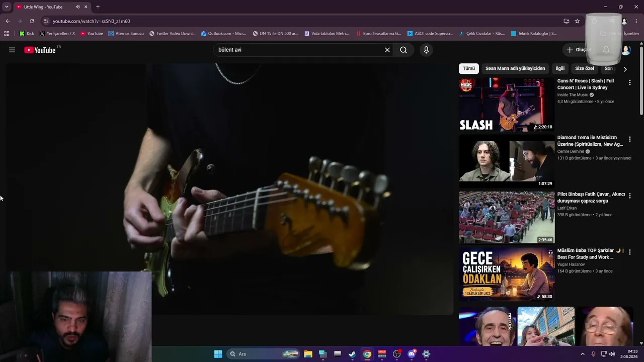Open the Gece Çalışırken Odaklan thumbnail
This screenshot has height=362, width=644.
(x=507, y=275)
